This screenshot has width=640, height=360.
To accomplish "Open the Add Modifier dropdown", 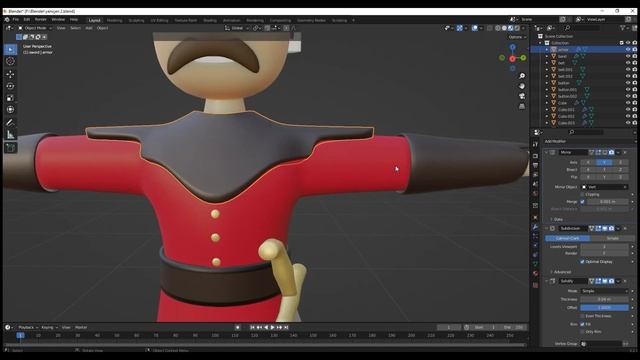I will coord(590,142).
